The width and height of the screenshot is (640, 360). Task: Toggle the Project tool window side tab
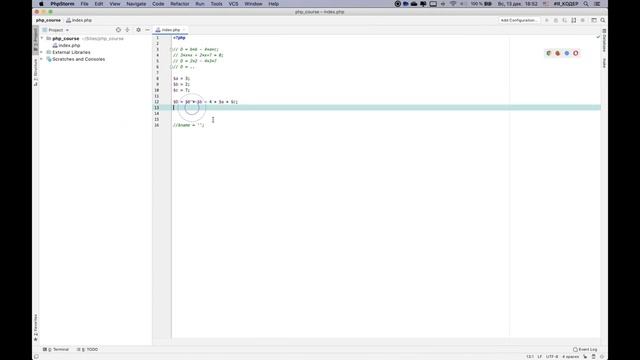click(36, 40)
